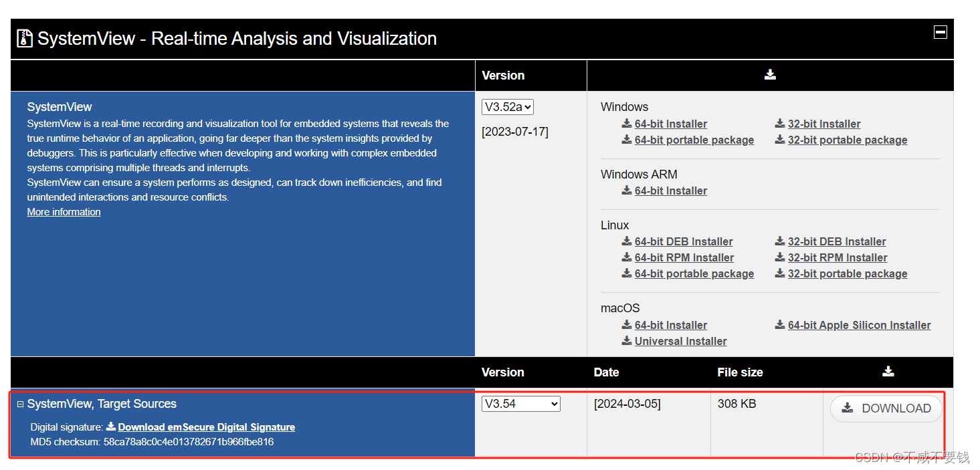Click the Linux platform label

coord(615,225)
